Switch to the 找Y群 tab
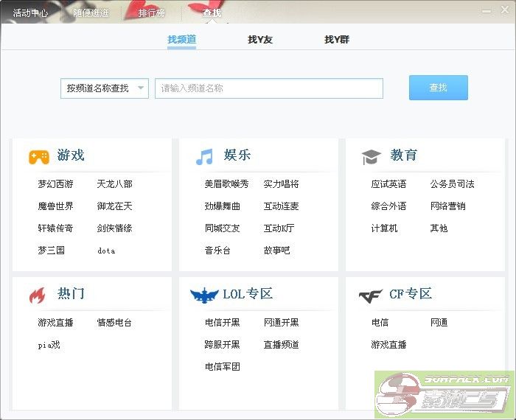This screenshot has width=516, height=420. coord(337,40)
